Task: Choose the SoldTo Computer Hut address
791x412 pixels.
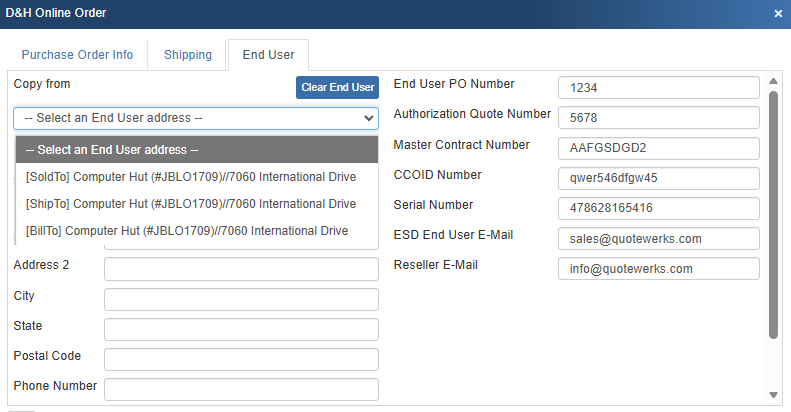Action: (x=191, y=177)
